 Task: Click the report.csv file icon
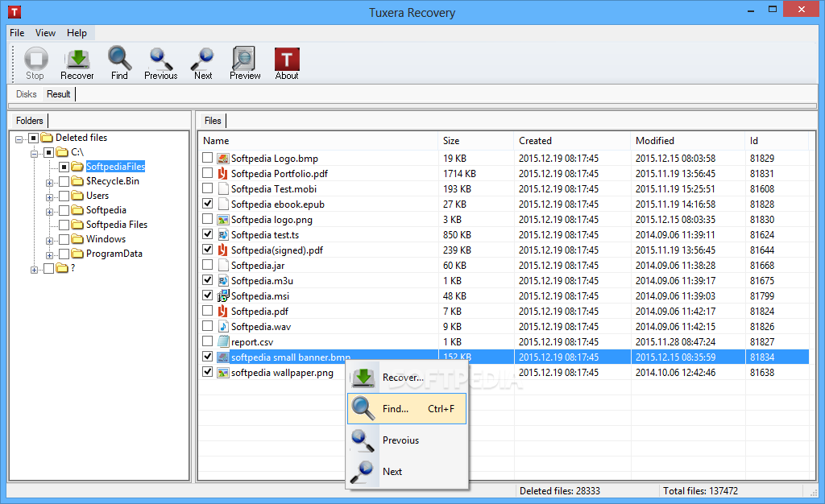[223, 341]
